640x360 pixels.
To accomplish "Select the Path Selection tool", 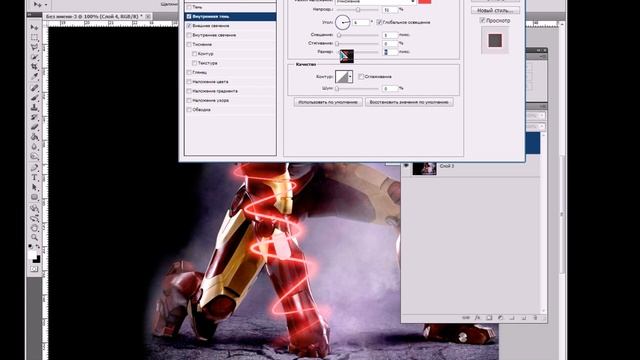I will [x=35, y=187].
